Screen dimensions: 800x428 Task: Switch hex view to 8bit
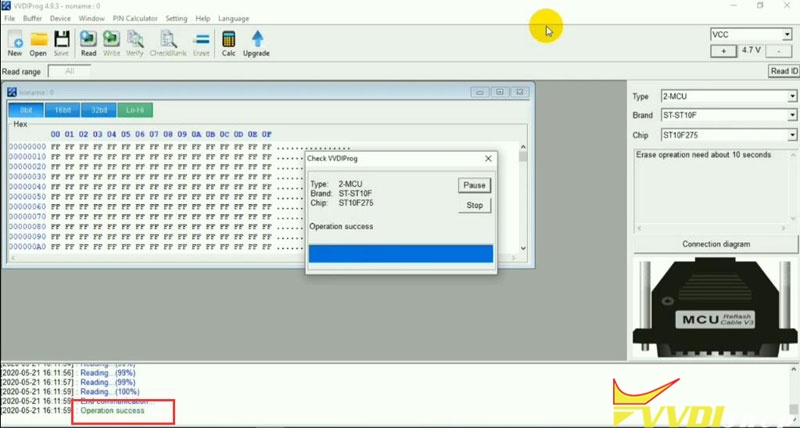[x=26, y=110]
